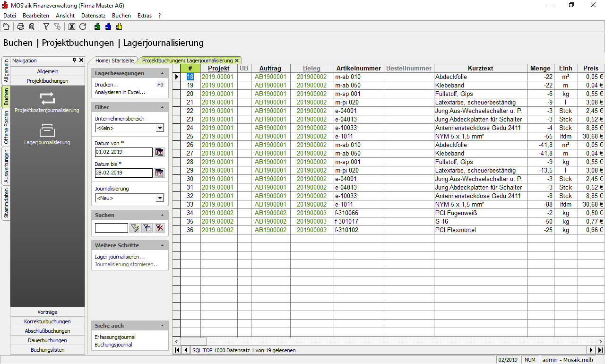The width and height of the screenshot is (605, 364).
Task: Click into the Suchen text field
Action: 112,228
